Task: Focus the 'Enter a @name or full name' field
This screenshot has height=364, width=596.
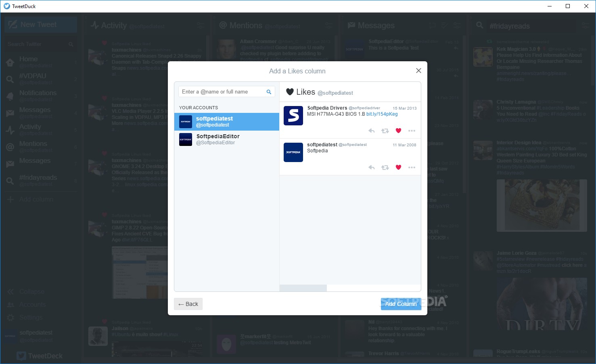Action: coord(226,92)
